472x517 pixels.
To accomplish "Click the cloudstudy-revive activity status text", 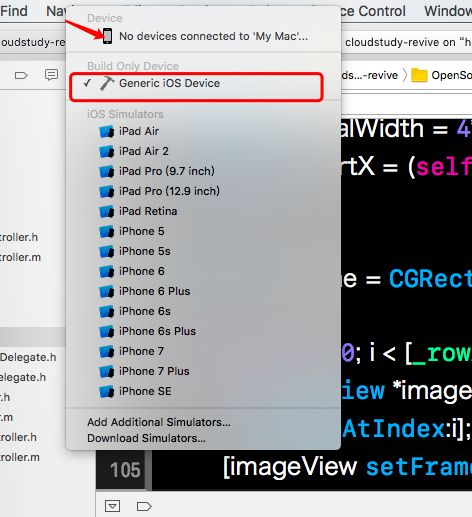I will (x=408, y=42).
